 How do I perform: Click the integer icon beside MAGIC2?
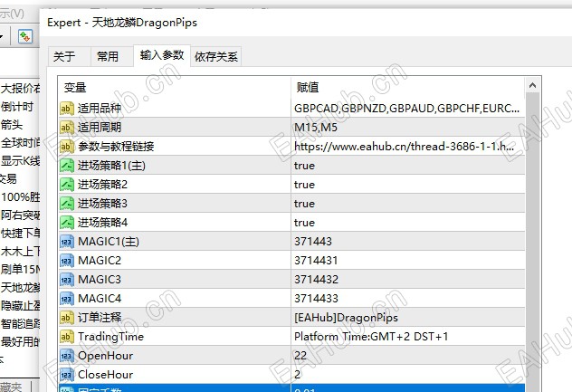(67, 260)
